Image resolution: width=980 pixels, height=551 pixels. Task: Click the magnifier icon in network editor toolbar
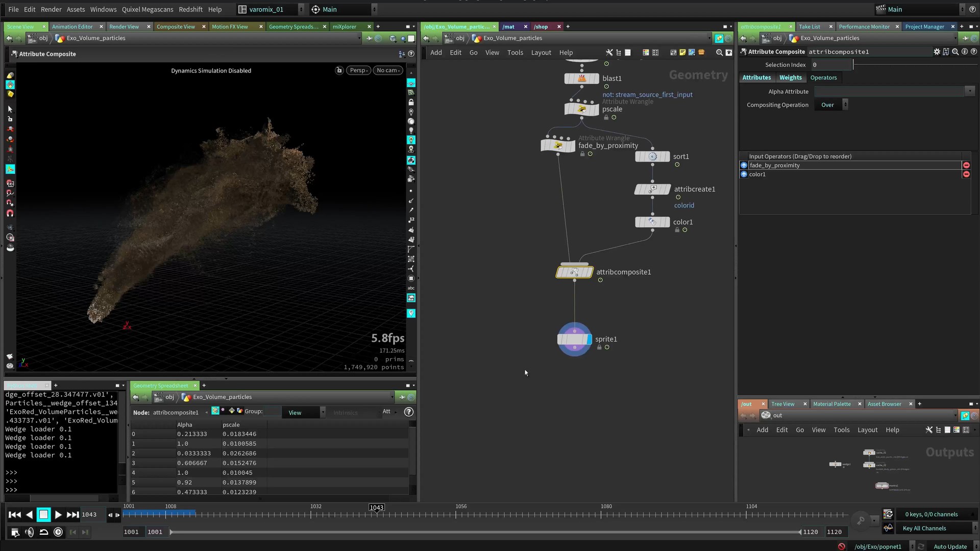point(719,53)
